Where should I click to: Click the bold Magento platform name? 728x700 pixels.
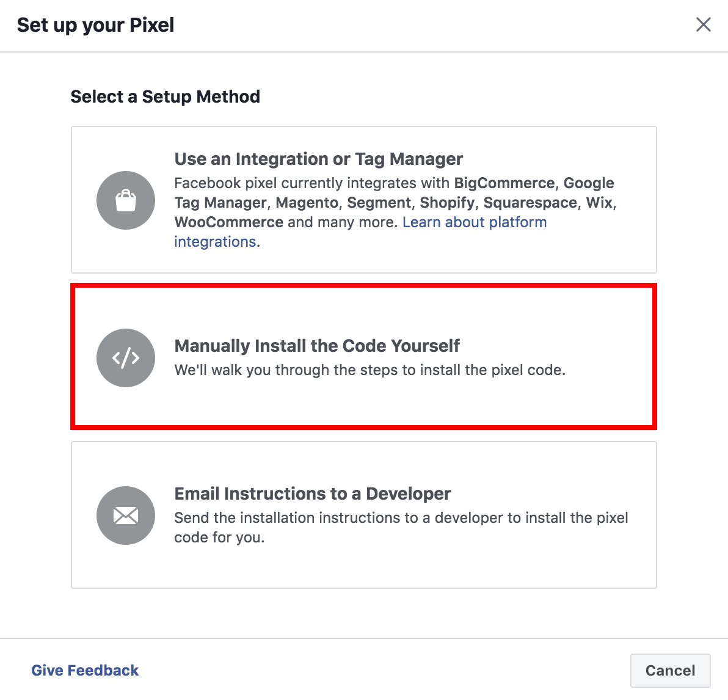(x=307, y=203)
